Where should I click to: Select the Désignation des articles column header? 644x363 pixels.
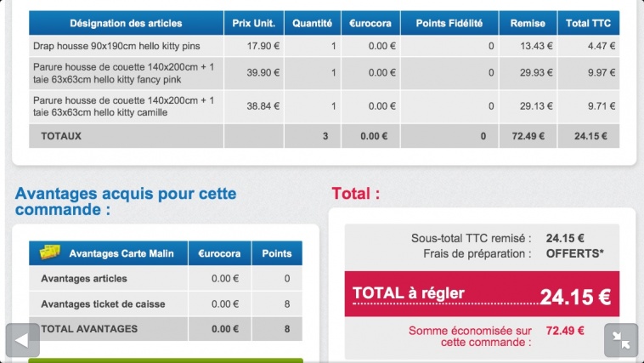[x=126, y=23]
